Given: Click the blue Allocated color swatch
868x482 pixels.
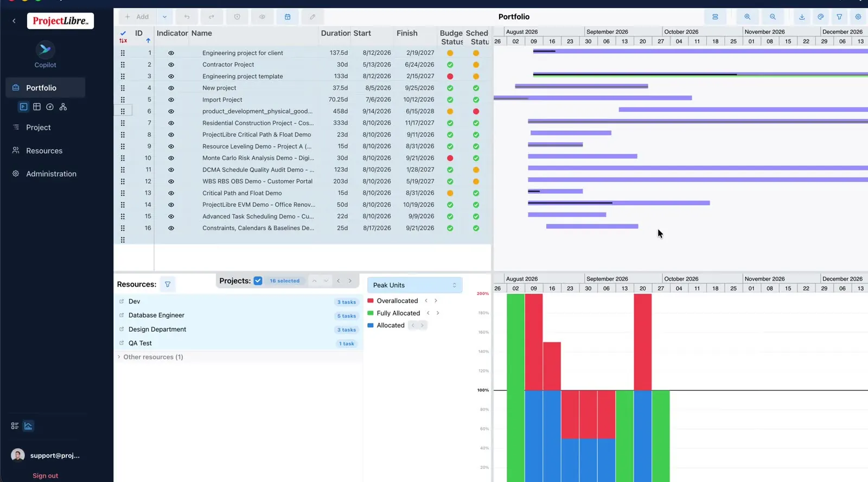Looking at the screenshot, I should [x=371, y=326].
